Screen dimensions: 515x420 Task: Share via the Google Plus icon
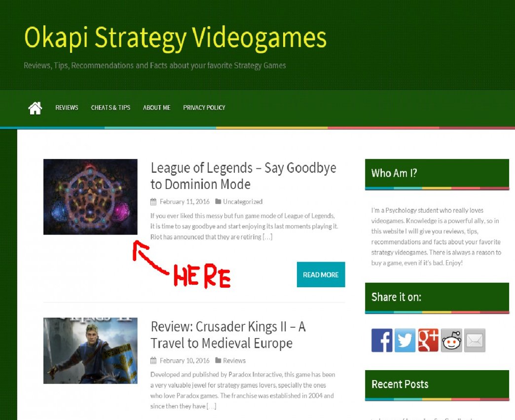[x=428, y=340]
